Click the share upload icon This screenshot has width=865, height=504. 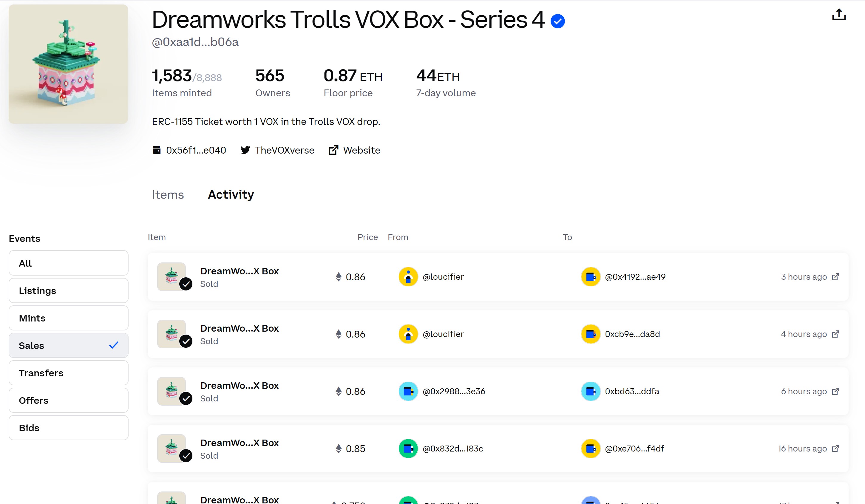[838, 14]
